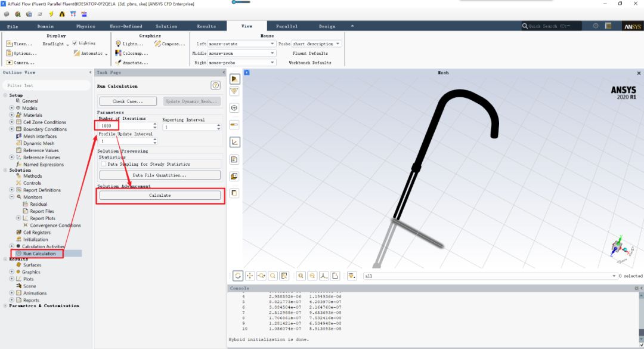Click the cube view icon in graphics sidebar

coord(234,108)
